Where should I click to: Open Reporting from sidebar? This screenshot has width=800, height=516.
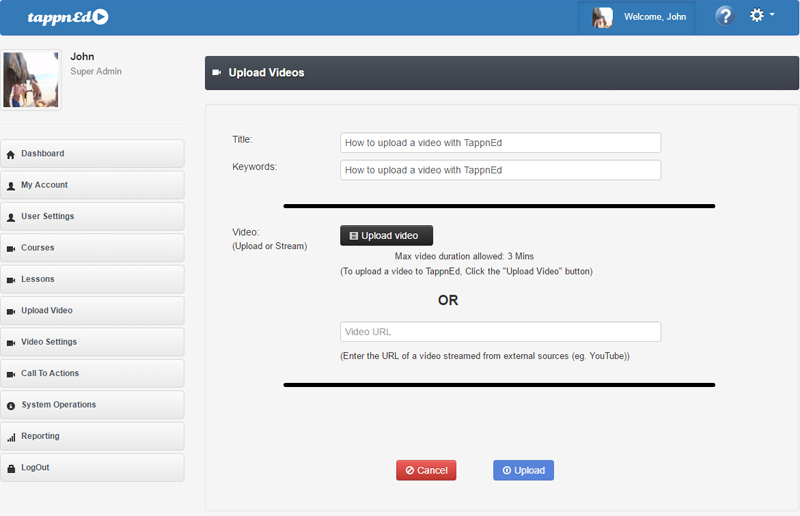click(x=92, y=437)
